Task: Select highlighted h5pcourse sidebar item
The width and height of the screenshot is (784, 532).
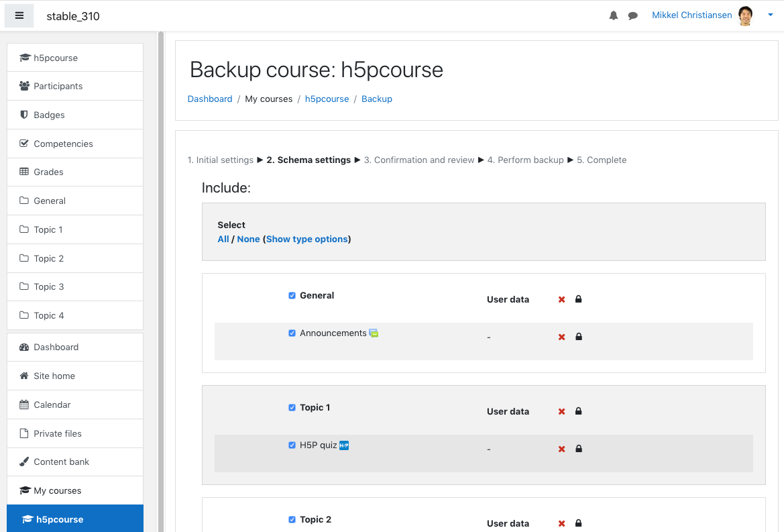Action: tap(75, 519)
